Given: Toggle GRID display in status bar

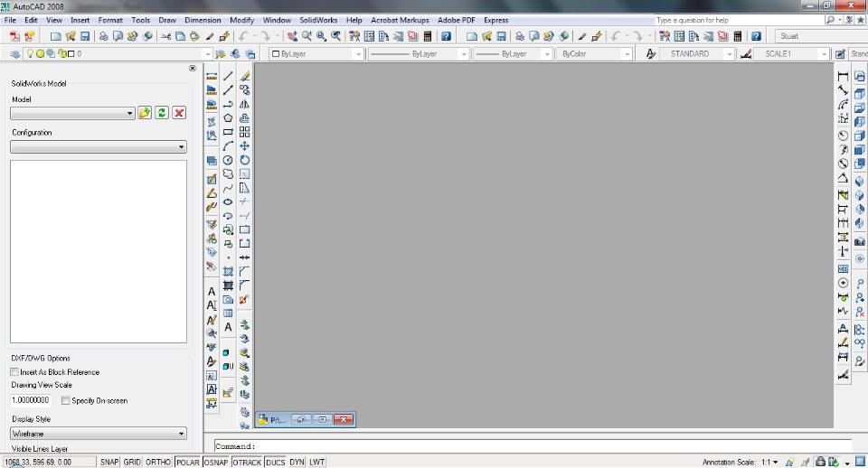Looking at the screenshot, I should coord(132,462).
